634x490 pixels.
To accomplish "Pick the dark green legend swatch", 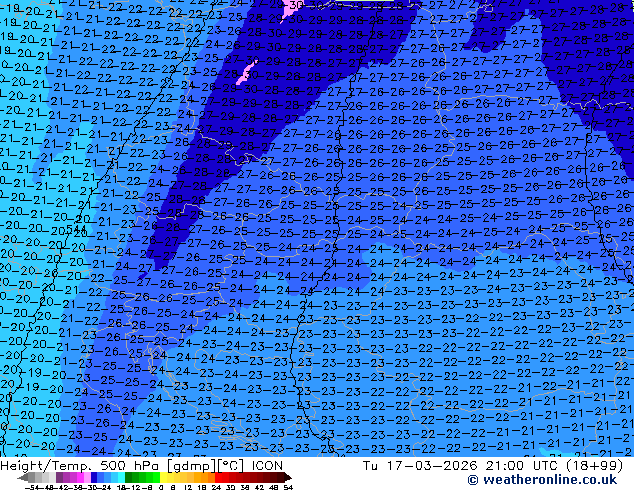I will click(x=129, y=478).
